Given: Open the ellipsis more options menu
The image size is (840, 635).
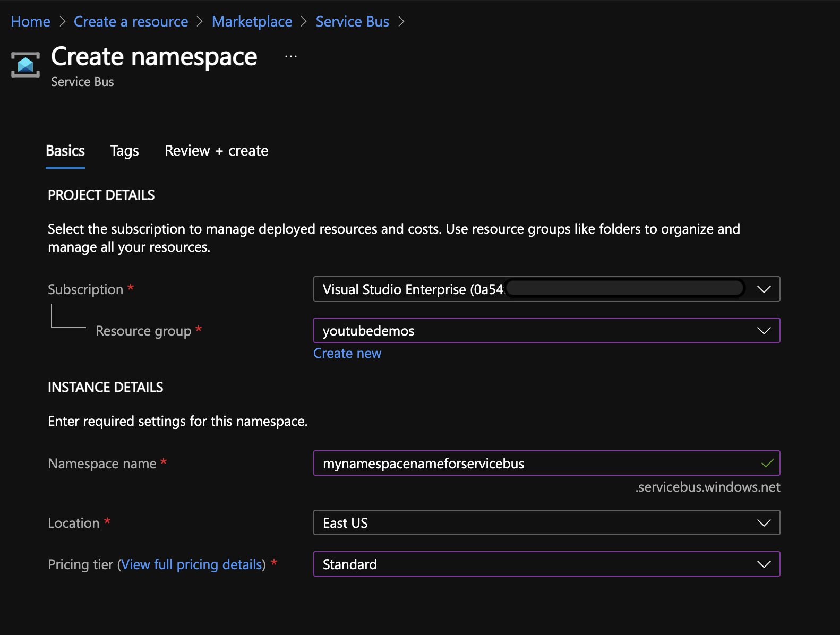Looking at the screenshot, I should click(290, 56).
